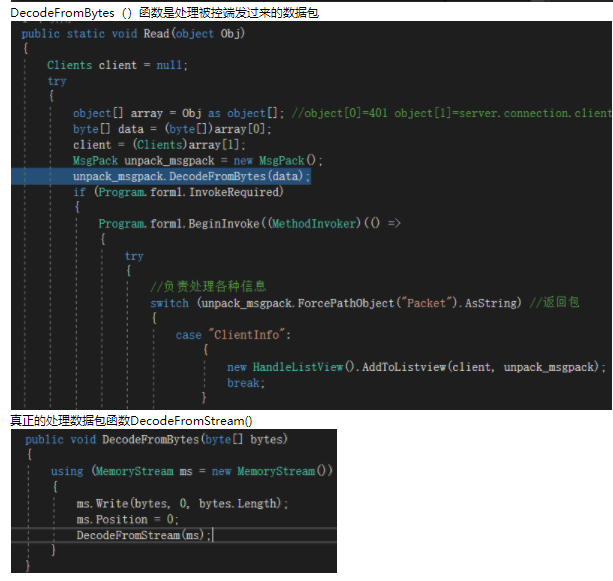Click the caption mentioning DecodeFromStream()
The height and width of the screenshot is (581, 613).
pyautogui.click(x=132, y=421)
